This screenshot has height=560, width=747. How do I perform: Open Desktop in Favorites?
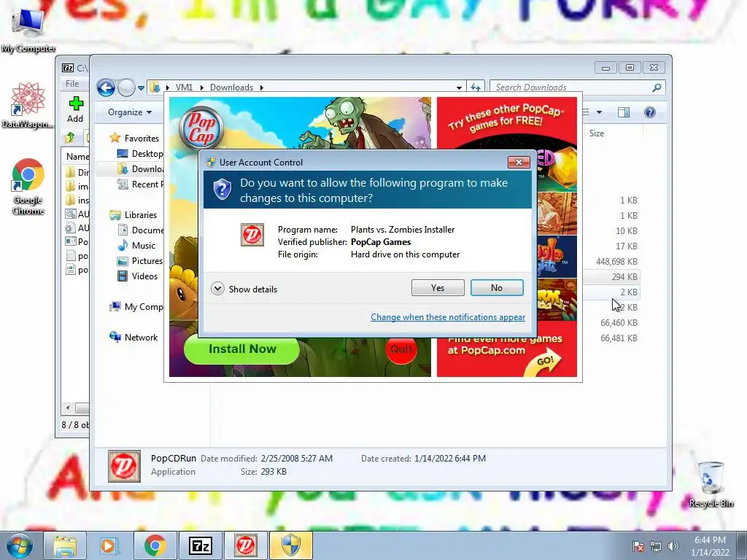pyautogui.click(x=147, y=153)
